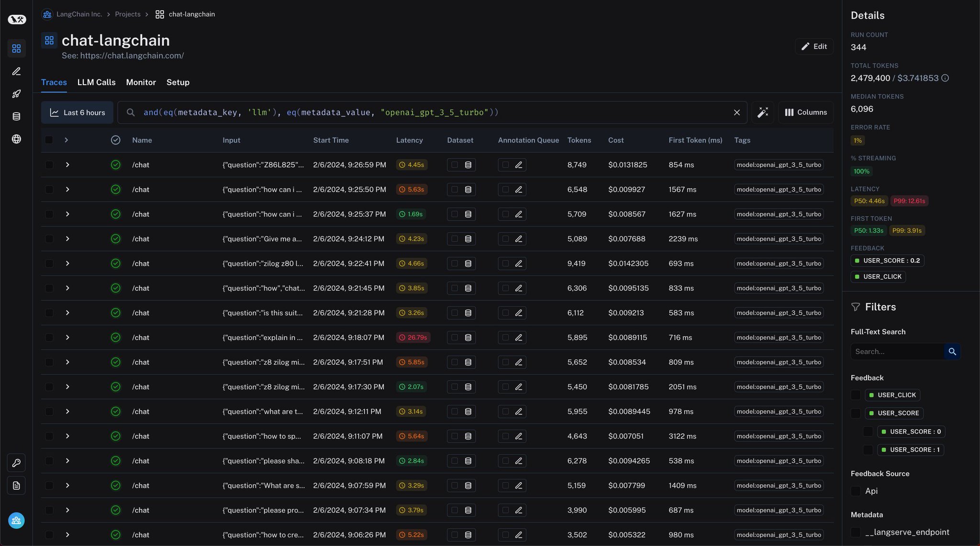Switch to the Traces tab

click(x=54, y=82)
